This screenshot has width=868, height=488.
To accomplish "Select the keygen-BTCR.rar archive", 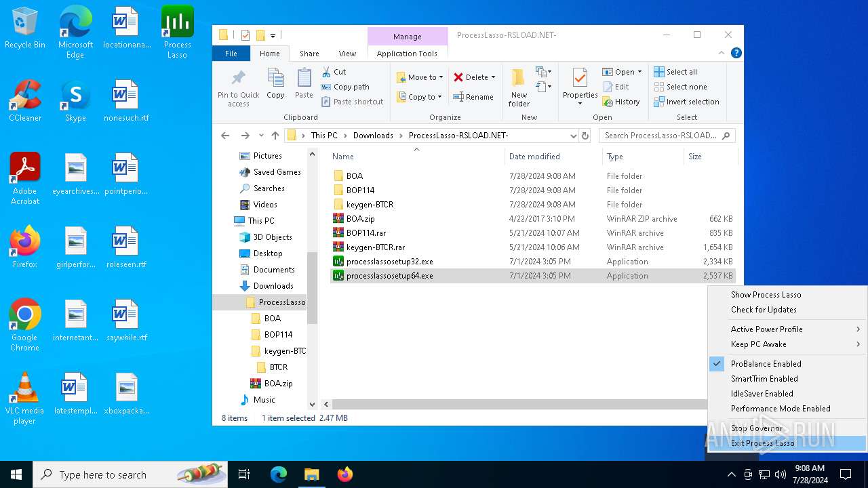I will (375, 247).
